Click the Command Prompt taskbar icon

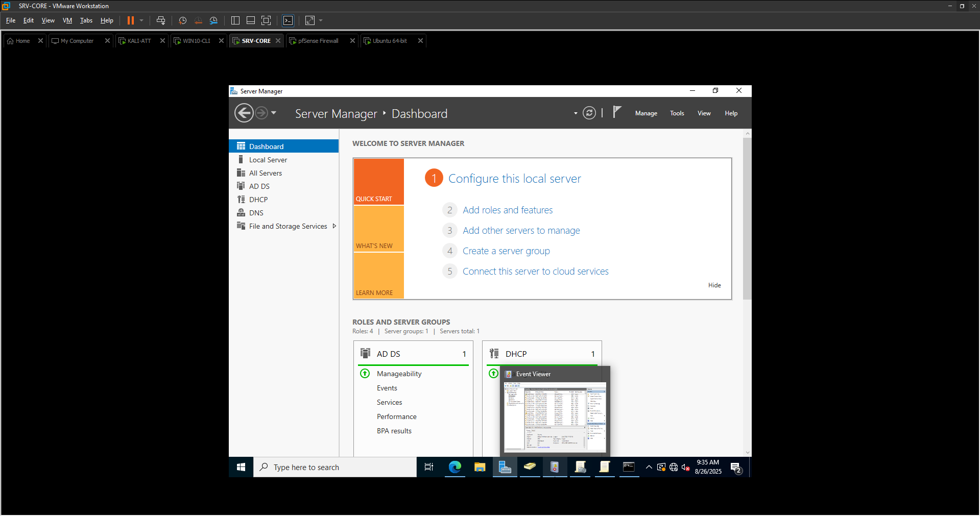pos(629,467)
